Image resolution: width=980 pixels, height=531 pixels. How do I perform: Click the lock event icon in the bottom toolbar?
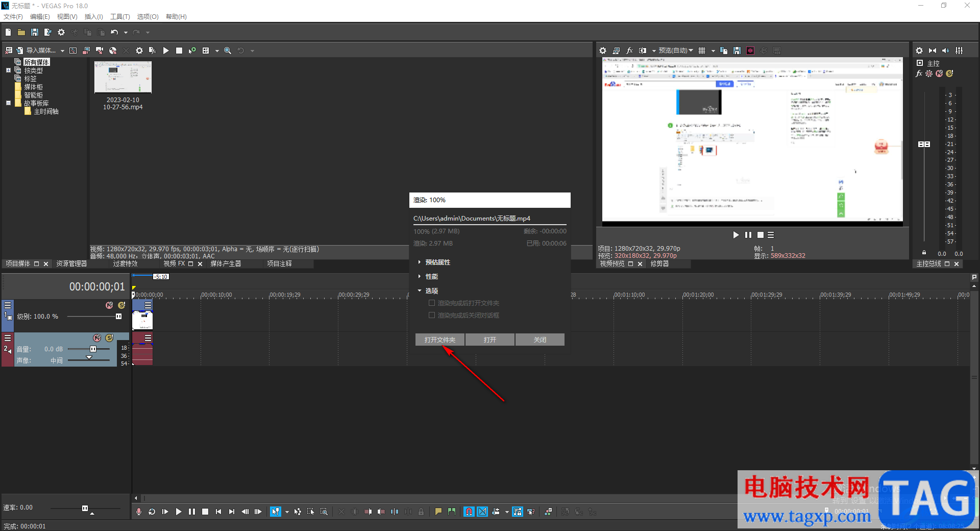pyautogui.click(x=421, y=512)
